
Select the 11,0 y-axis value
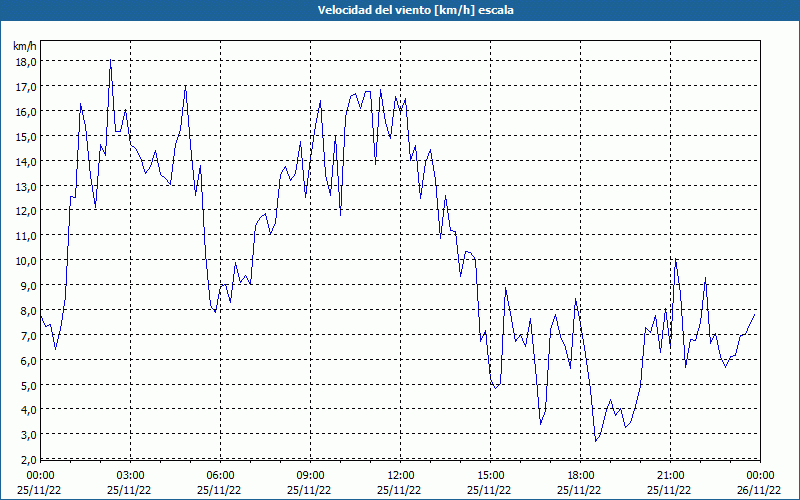pos(26,236)
